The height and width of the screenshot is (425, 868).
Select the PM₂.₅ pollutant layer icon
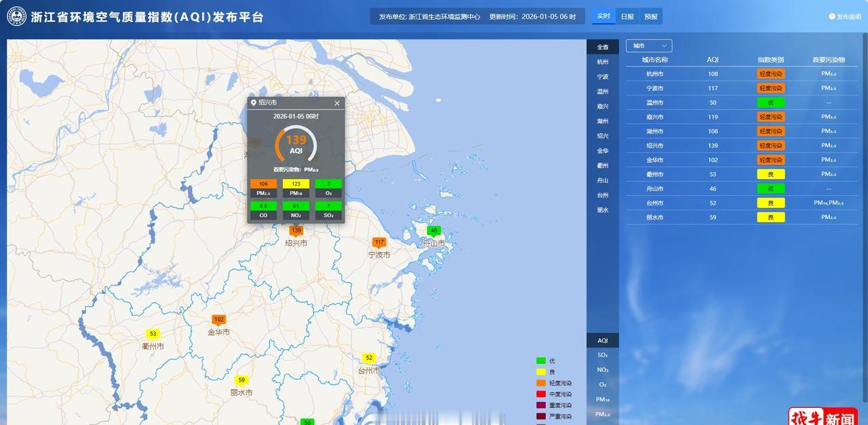pos(601,413)
